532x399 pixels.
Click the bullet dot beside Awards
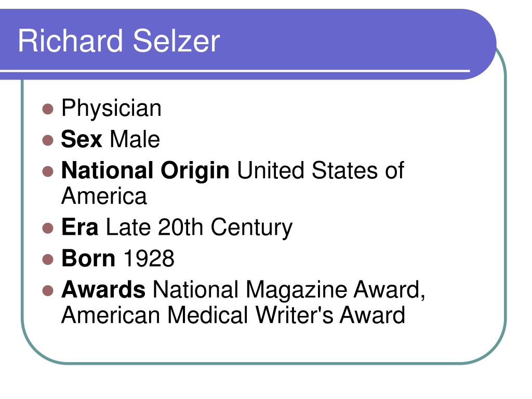[x=48, y=290]
